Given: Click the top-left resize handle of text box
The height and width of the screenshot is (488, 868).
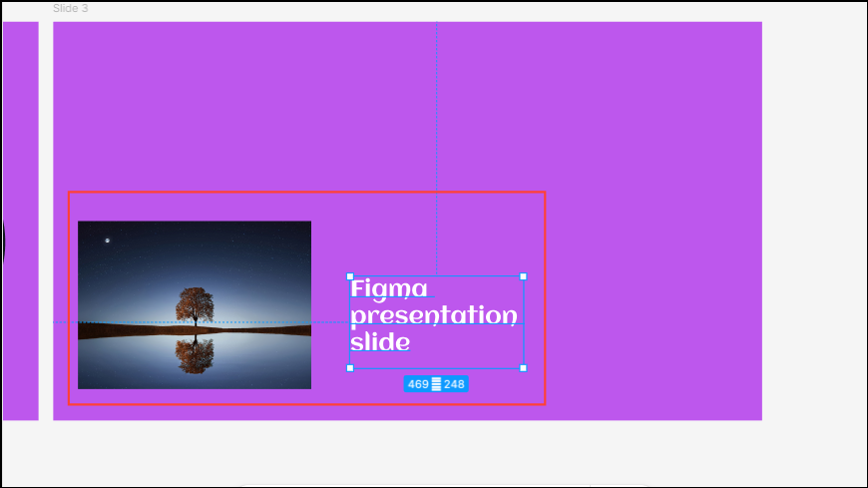Looking at the screenshot, I should (x=350, y=276).
